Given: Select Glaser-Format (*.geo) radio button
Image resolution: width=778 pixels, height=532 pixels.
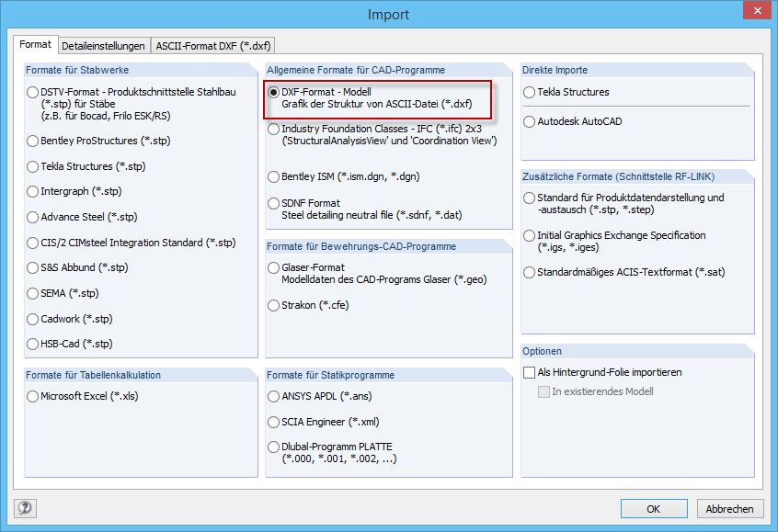Looking at the screenshot, I should 274,268.
